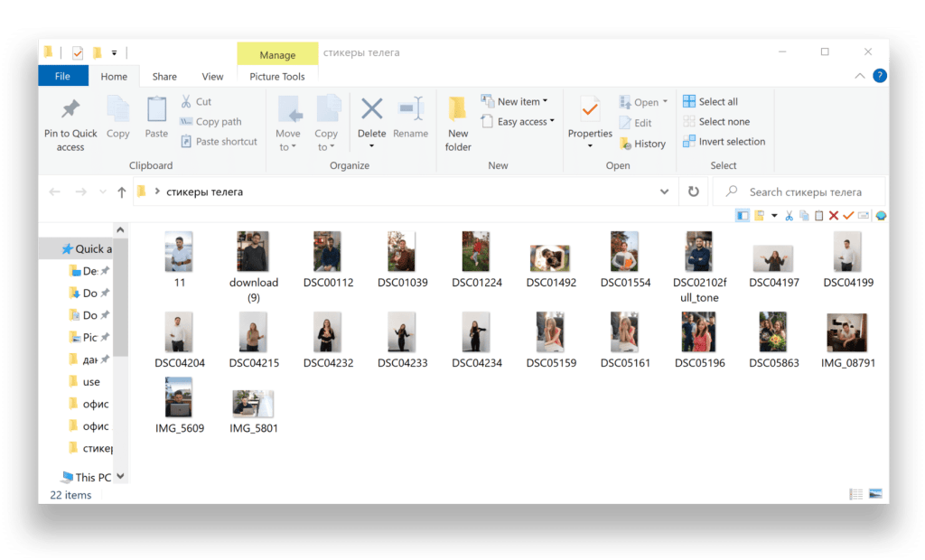
Task: Switch to the Share ribbon tab
Action: pos(164,77)
